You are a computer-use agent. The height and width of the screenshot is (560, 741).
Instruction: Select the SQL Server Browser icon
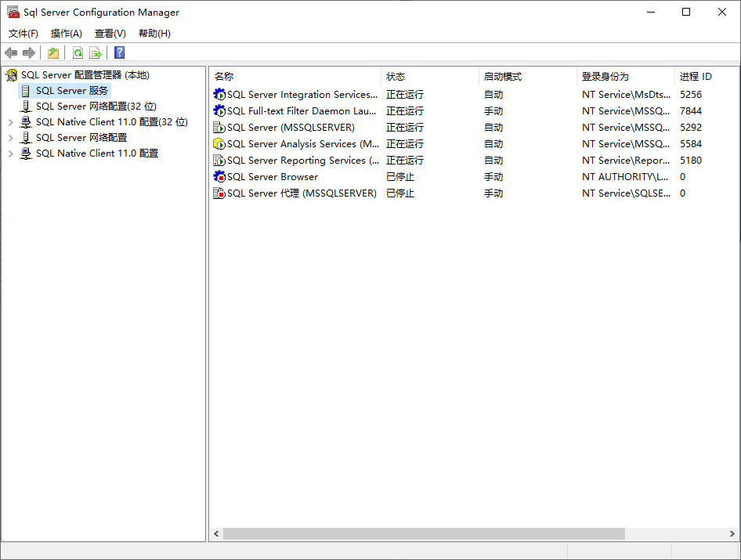[218, 176]
